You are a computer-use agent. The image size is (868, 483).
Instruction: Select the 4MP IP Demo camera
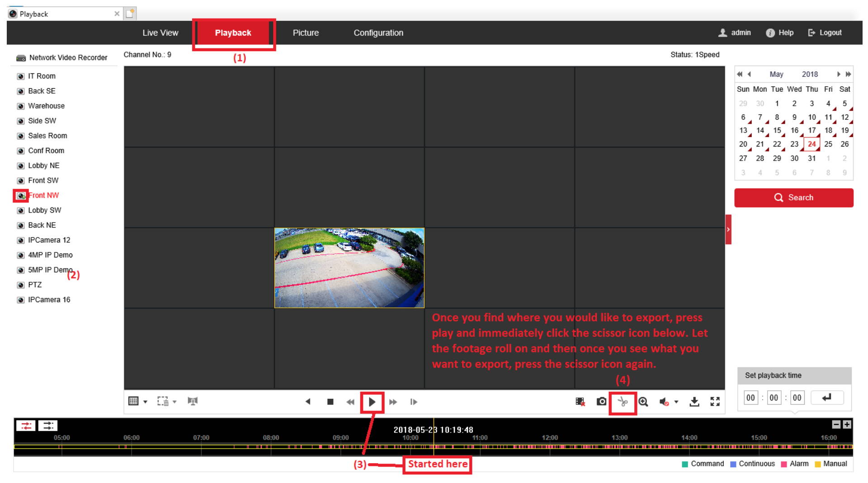pyautogui.click(x=50, y=255)
